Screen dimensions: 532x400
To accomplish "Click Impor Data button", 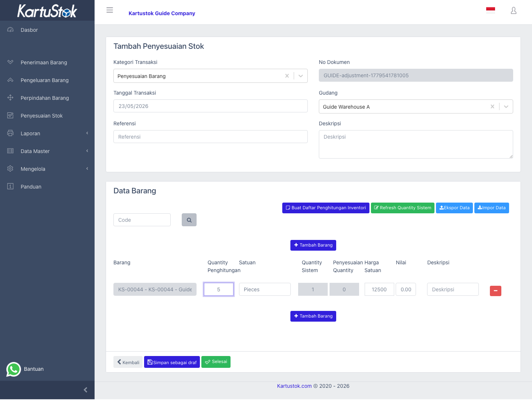I will (492, 208).
